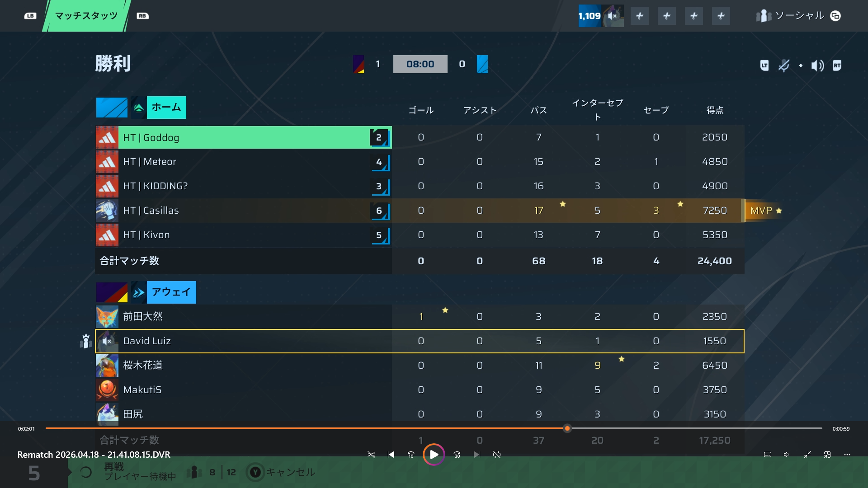Viewport: 868px width, 488px height.
Task: Click the LT trigger icon
Action: coord(764,66)
